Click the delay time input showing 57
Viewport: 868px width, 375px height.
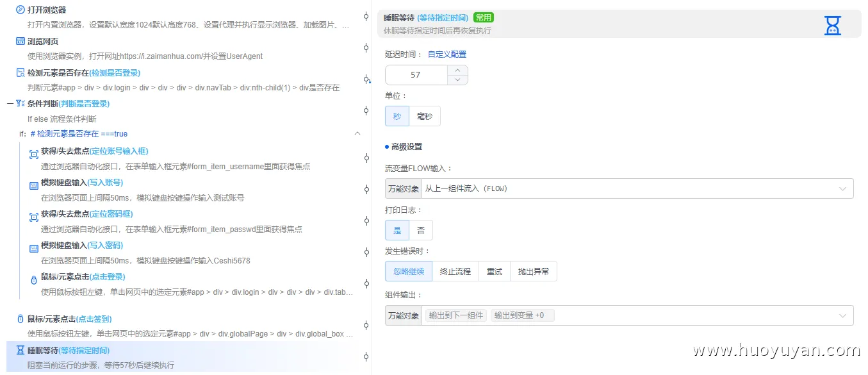pyautogui.click(x=416, y=75)
